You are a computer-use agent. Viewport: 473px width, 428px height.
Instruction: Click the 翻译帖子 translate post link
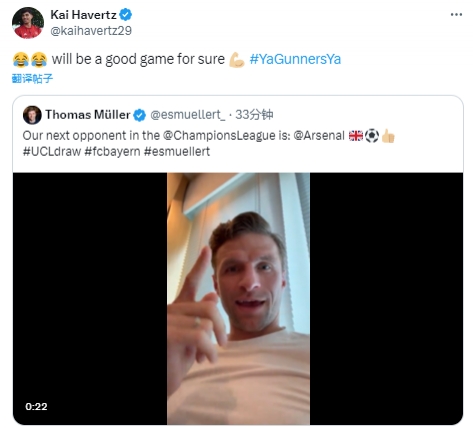pyautogui.click(x=32, y=79)
